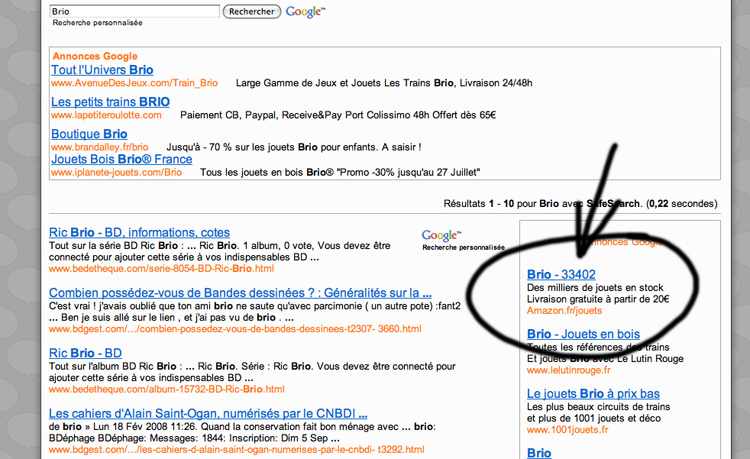Open result Ric Brio - BD, informations, cotes
The height and width of the screenshot is (459, 750).
tap(139, 233)
